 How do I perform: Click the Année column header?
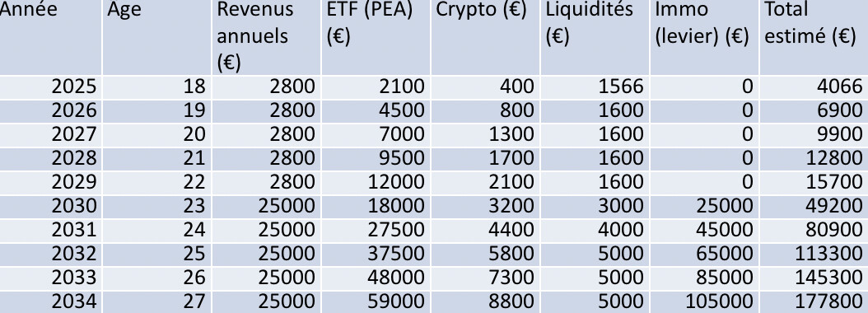click(50, 37)
